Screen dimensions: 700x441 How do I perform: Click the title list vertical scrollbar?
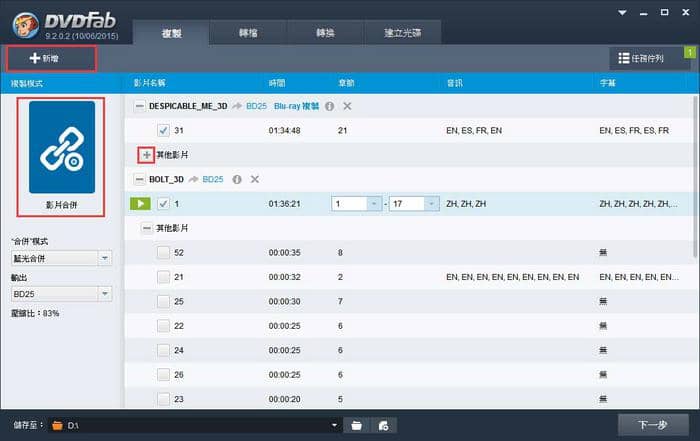(695, 176)
